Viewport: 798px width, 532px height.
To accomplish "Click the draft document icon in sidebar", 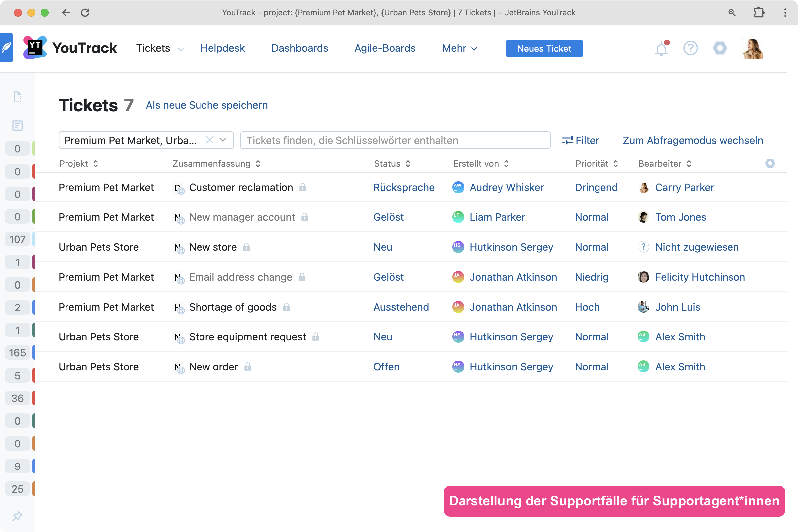I will [x=17, y=97].
